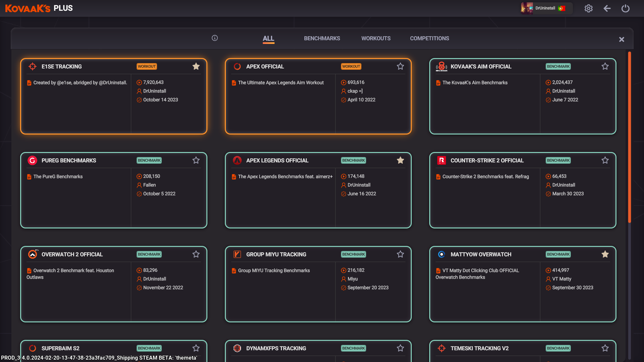
Task: Unfavorite Apex Legends Official star
Action: click(x=400, y=160)
